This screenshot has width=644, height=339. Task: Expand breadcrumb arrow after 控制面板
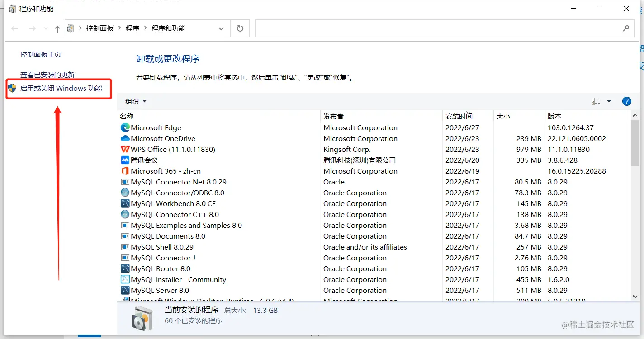[120, 28]
